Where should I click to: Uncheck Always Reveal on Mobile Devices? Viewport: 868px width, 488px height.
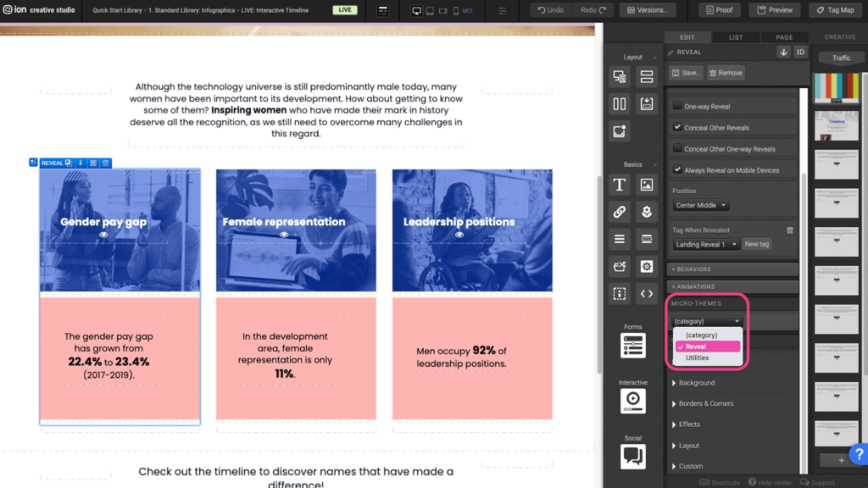tap(677, 169)
